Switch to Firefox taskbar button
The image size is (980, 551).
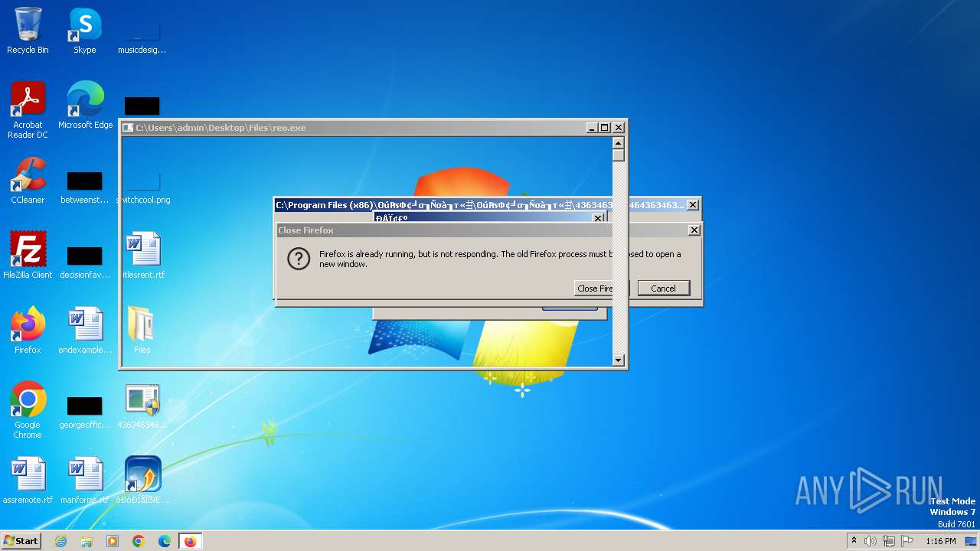[x=190, y=541]
